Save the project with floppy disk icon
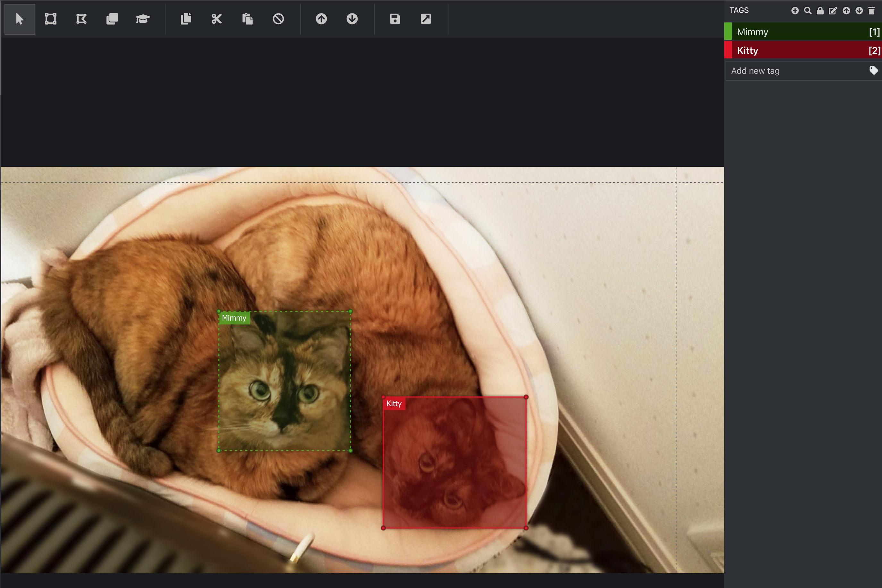Screen dimensions: 882x588 coord(395,19)
